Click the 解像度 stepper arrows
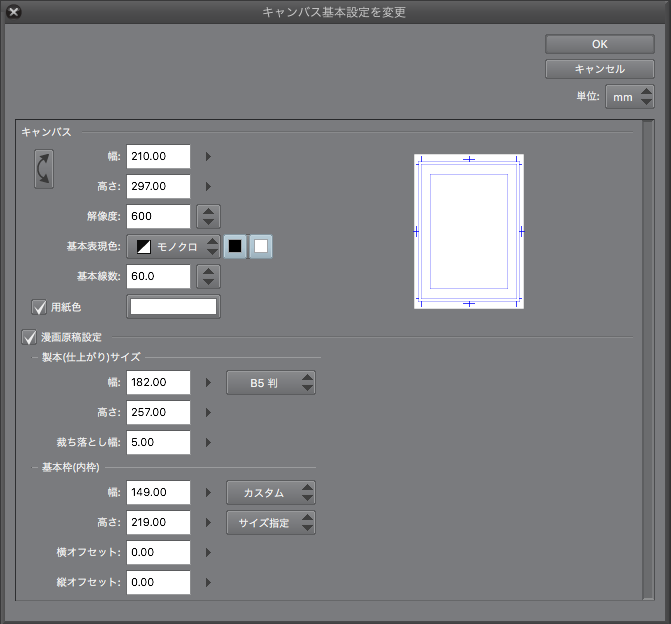 click(207, 216)
